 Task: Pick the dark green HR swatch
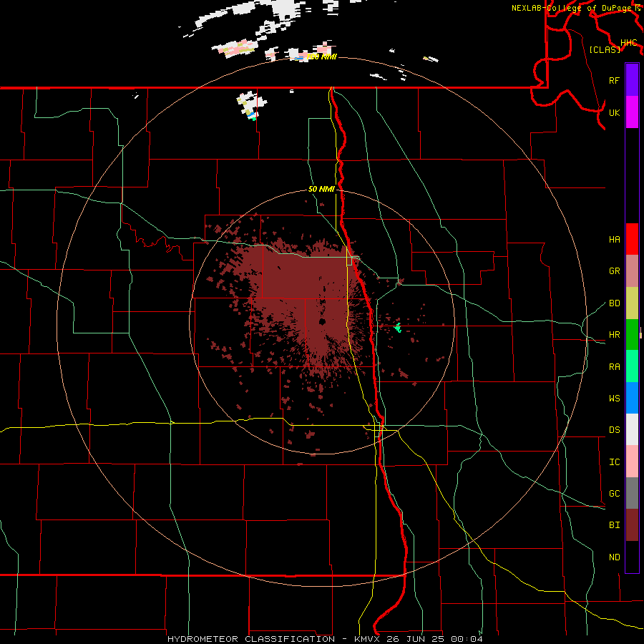click(x=632, y=335)
